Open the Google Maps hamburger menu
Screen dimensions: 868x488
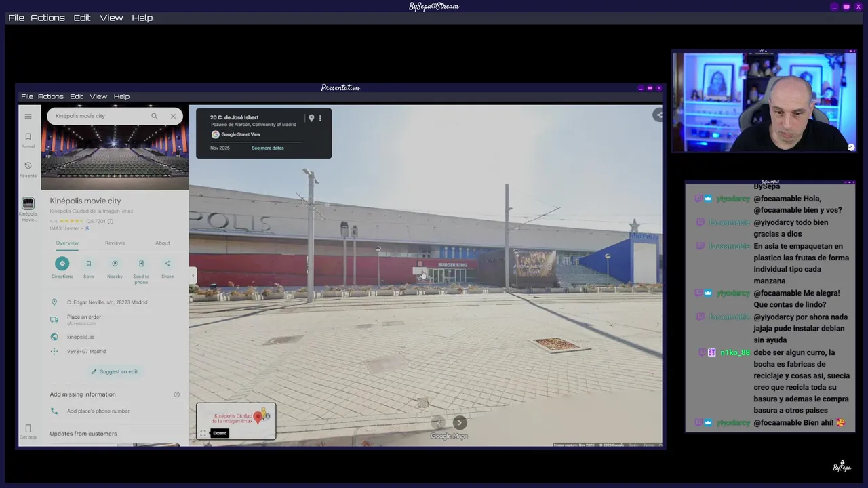[x=28, y=116]
